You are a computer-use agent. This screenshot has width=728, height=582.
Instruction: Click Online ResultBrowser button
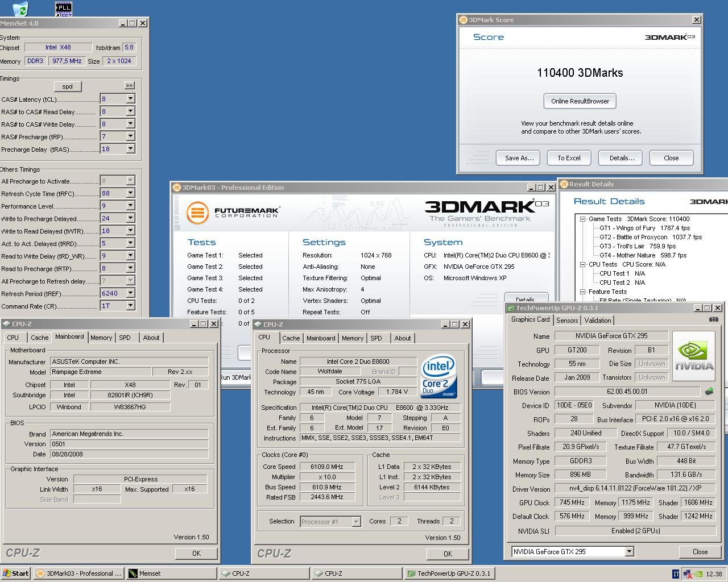click(580, 101)
